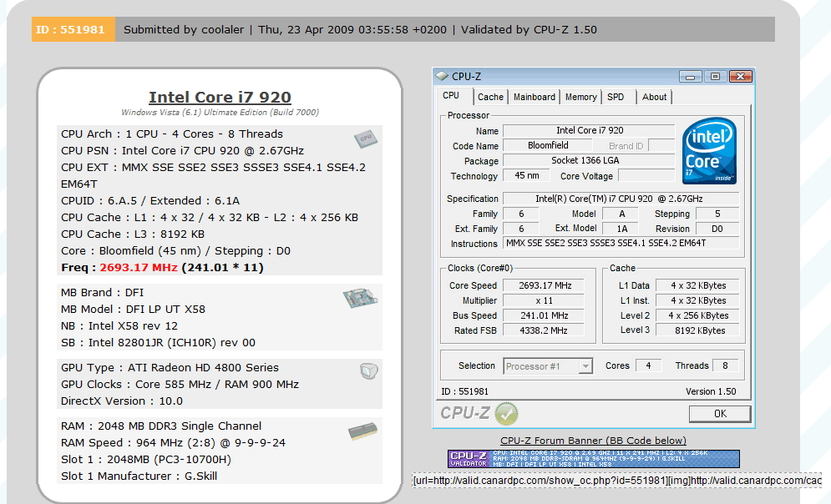Click the Level 2 cache value
The width and height of the screenshot is (831, 504).
(698, 315)
